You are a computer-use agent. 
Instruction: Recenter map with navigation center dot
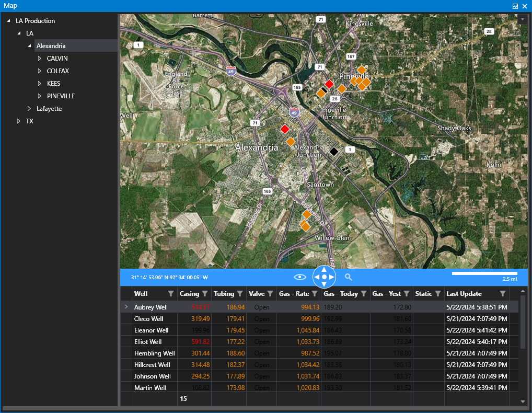(324, 277)
